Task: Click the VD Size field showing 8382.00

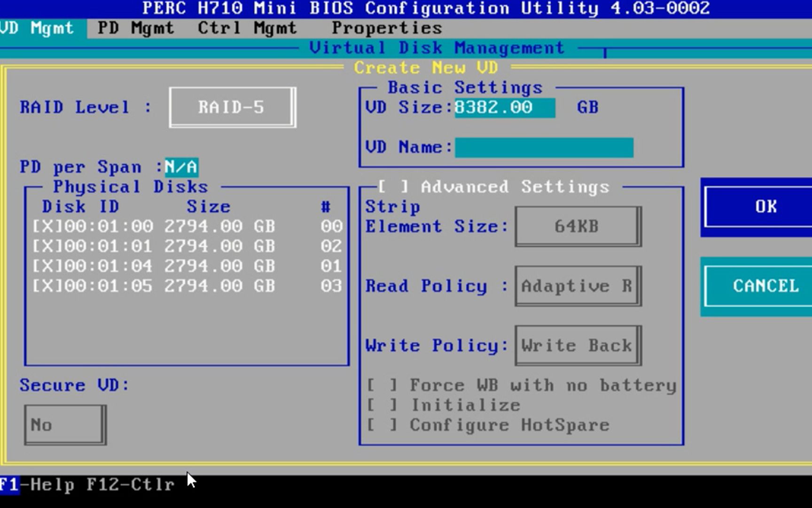Action: tap(505, 107)
